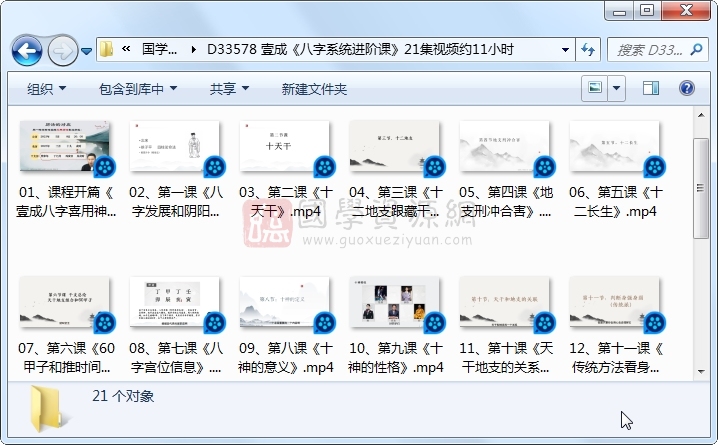Click file name 07、第六课《60甲子和推时间...
718x445 pixels.
pos(65,358)
